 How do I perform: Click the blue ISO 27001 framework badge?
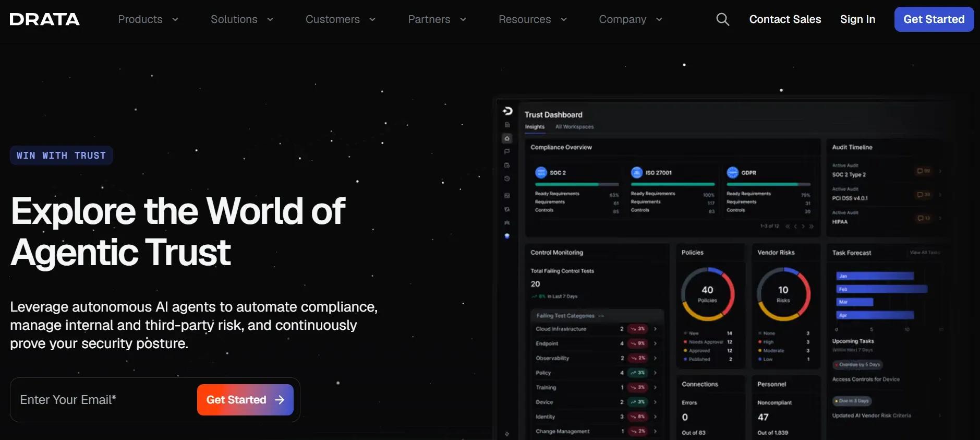tap(637, 172)
